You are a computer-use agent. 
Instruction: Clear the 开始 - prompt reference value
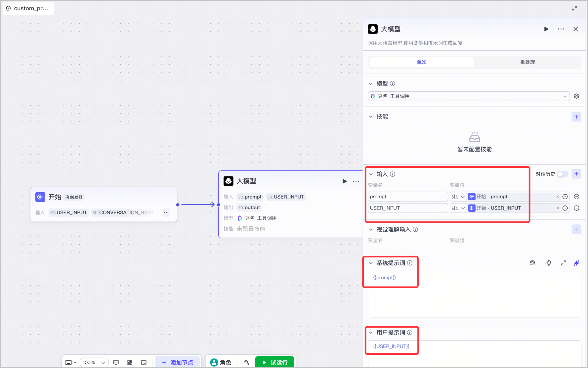pyautogui.click(x=558, y=197)
